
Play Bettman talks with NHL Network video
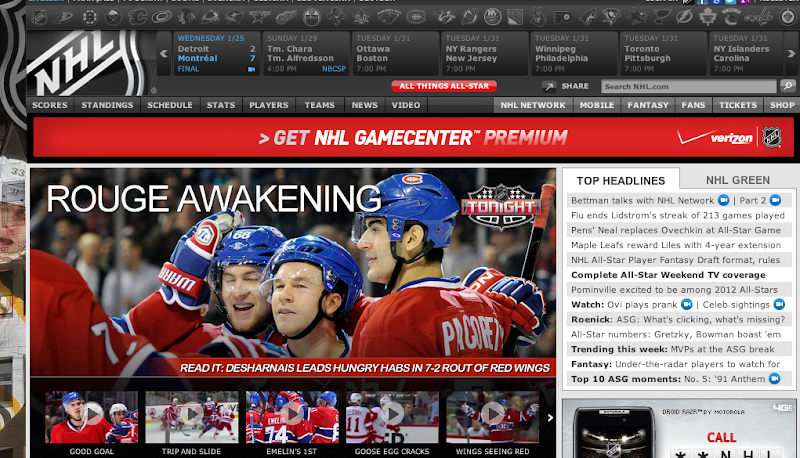coord(723,200)
